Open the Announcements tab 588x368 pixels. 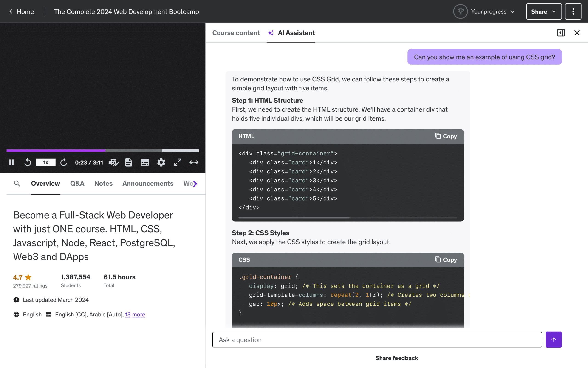pyautogui.click(x=148, y=184)
